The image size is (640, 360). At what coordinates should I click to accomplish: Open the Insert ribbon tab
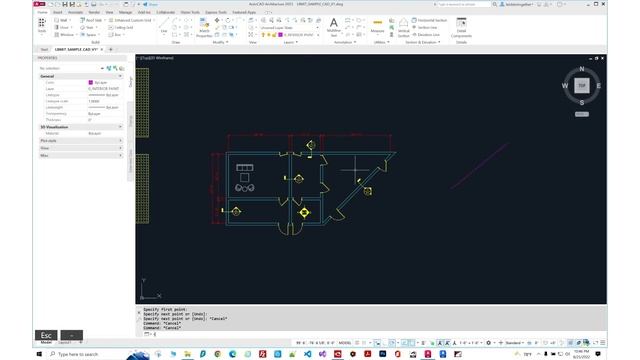pyautogui.click(x=58, y=12)
